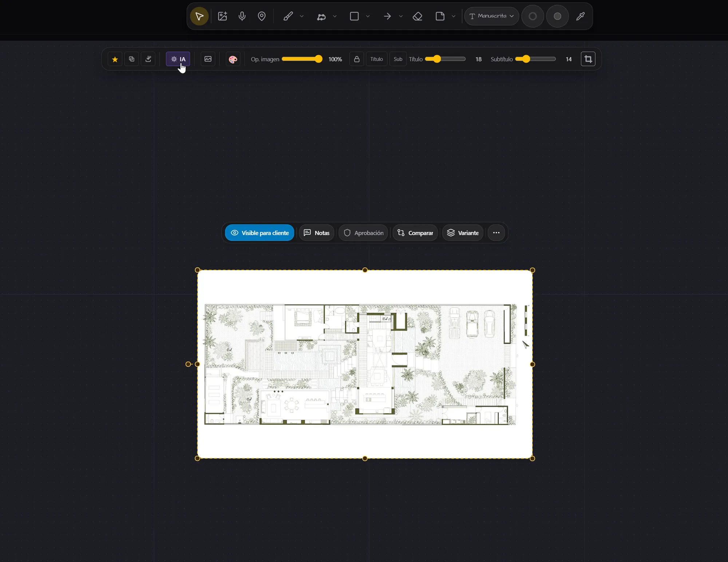Click the fill color circle swatch

pos(557,16)
